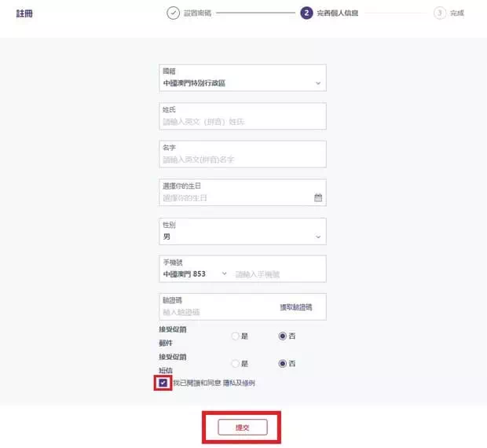Select No for promotional SMS
The width and height of the screenshot is (487, 448).
[x=282, y=363]
